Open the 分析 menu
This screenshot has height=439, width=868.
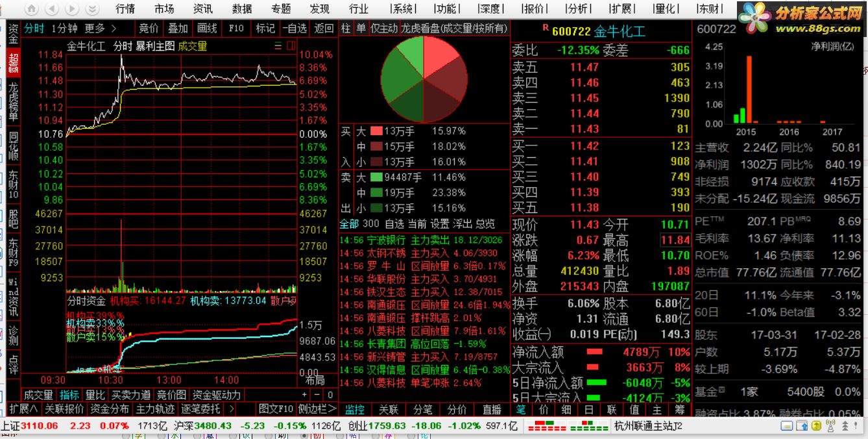click(x=578, y=8)
